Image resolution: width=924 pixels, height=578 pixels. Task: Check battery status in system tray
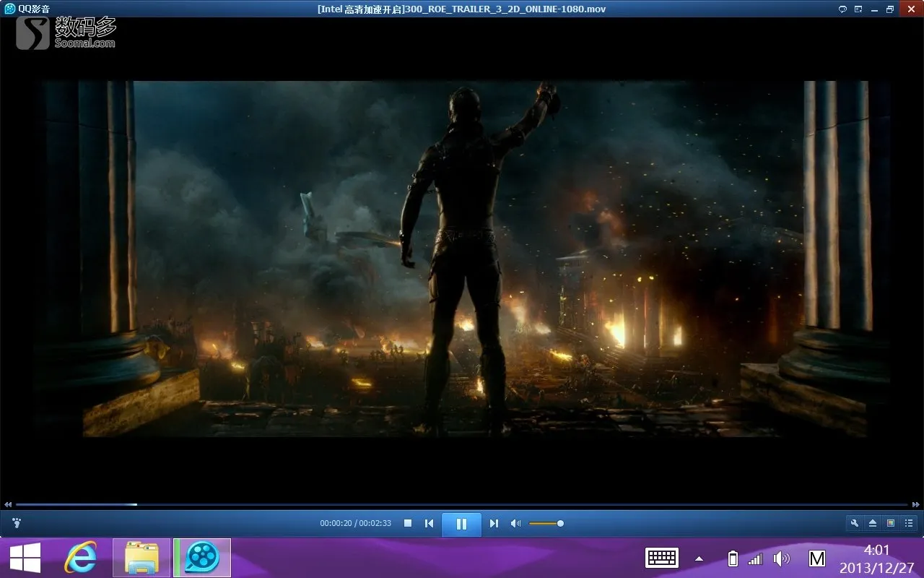pos(733,558)
